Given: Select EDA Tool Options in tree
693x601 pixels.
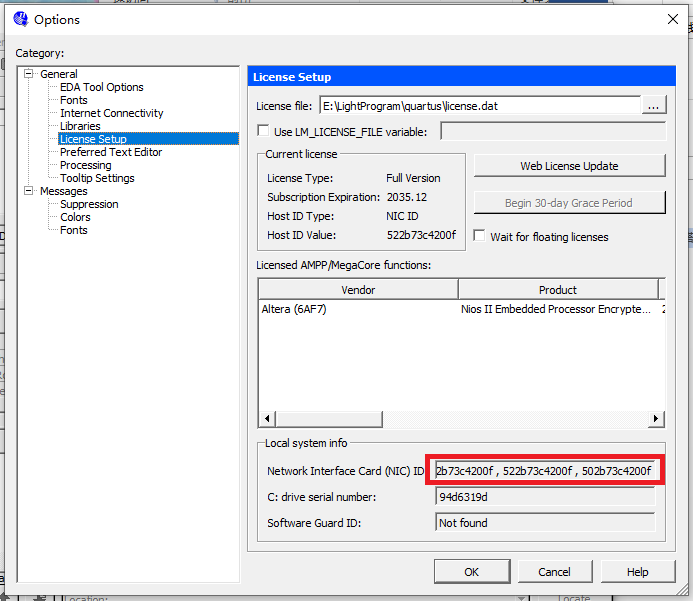Looking at the screenshot, I should pyautogui.click(x=101, y=87).
